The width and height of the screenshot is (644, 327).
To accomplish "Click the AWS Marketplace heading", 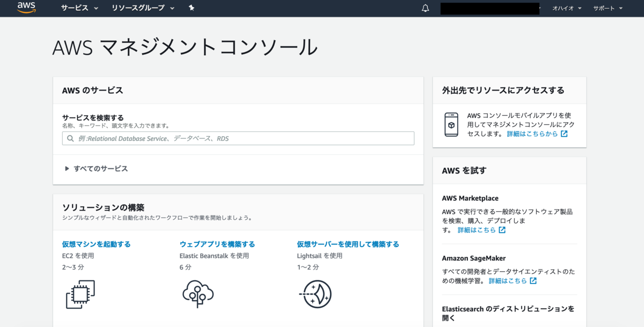I will pos(470,198).
